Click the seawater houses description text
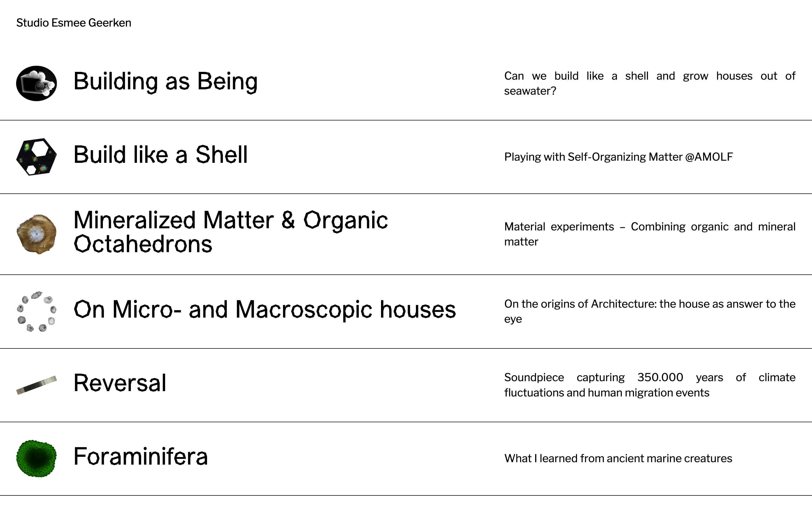 649,83
